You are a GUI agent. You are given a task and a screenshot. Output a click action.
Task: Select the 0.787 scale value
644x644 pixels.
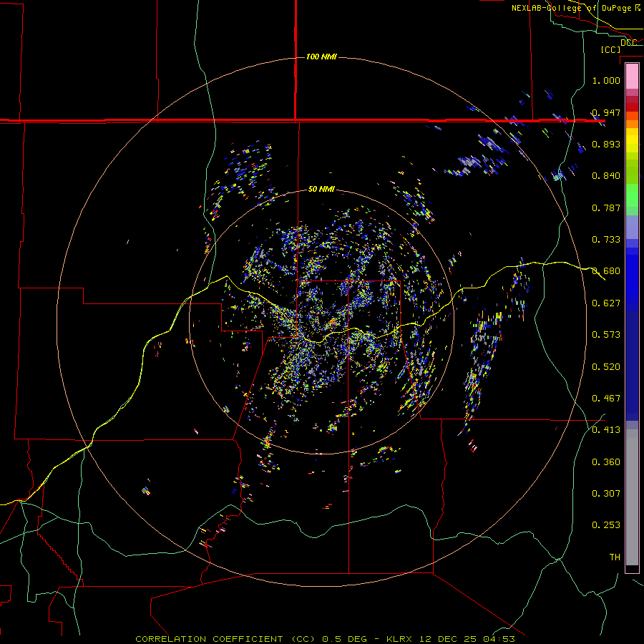pos(606,208)
